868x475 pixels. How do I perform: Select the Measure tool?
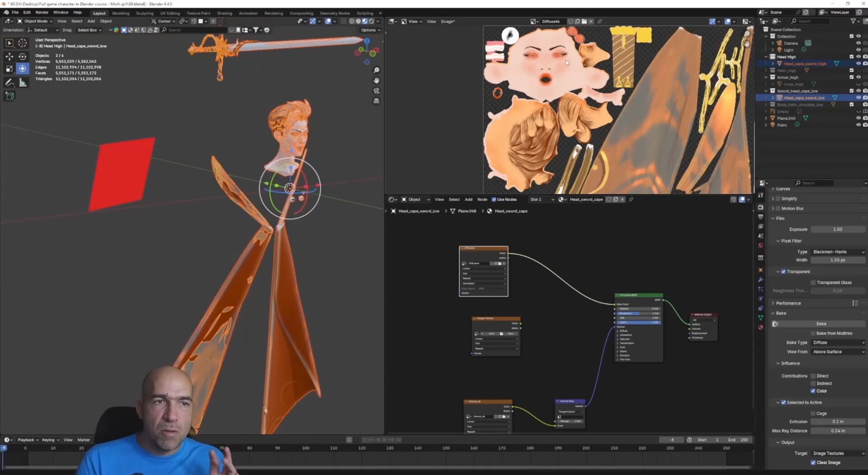[23, 82]
